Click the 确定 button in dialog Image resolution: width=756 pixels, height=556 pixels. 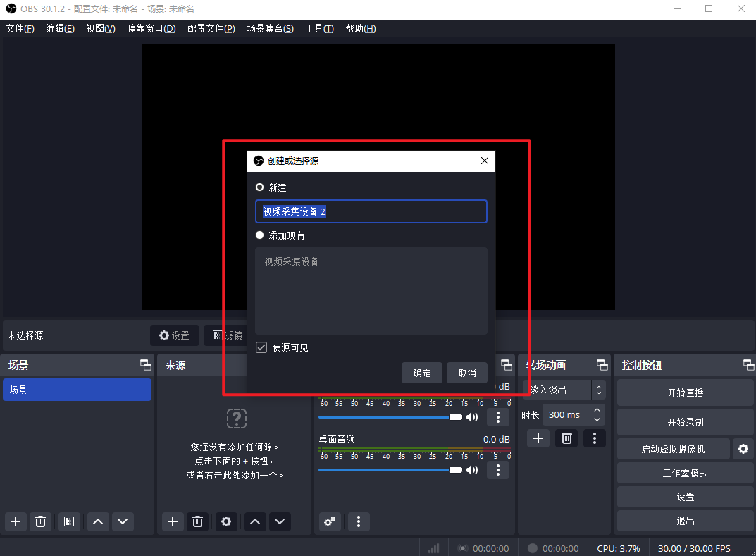tap(422, 373)
